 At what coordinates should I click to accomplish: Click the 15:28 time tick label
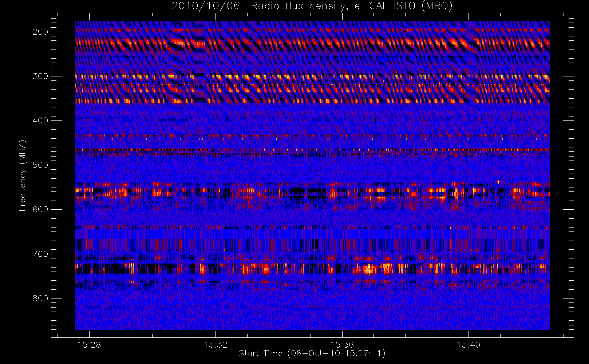click(89, 345)
